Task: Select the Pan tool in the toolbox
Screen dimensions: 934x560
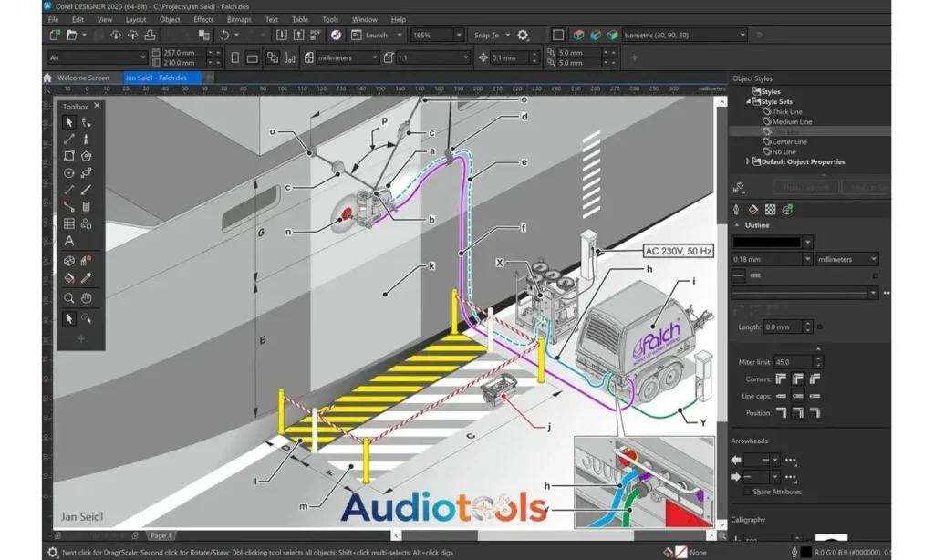Action: [87, 298]
